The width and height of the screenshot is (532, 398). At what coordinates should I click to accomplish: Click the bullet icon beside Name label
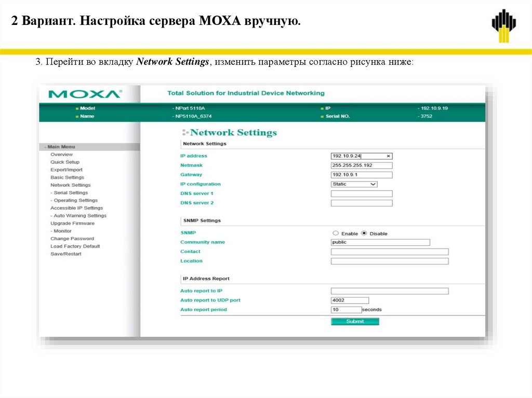pos(76,116)
